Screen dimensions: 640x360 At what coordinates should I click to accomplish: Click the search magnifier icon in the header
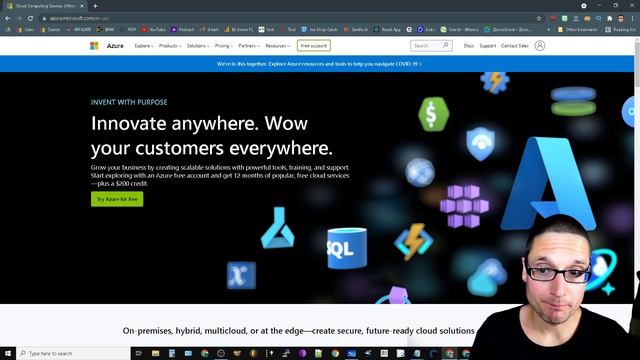click(446, 45)
